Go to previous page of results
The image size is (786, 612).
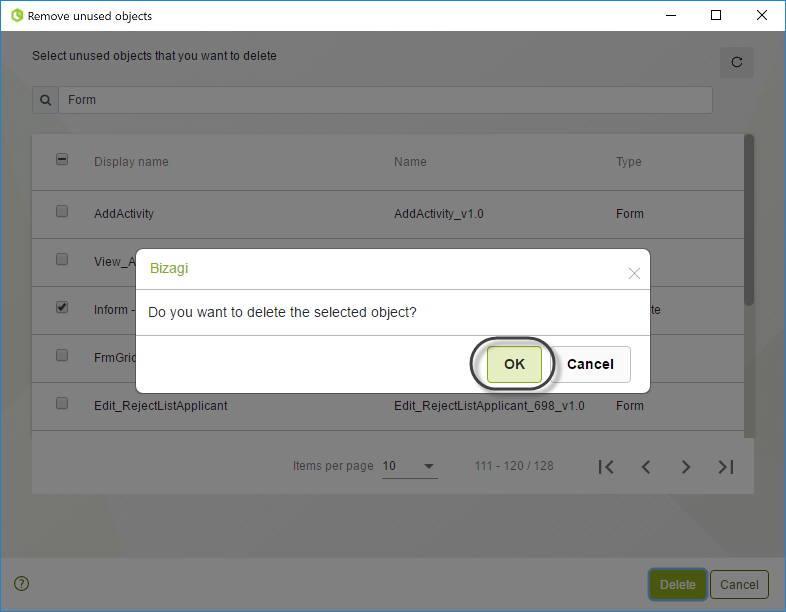click(646, 467)
